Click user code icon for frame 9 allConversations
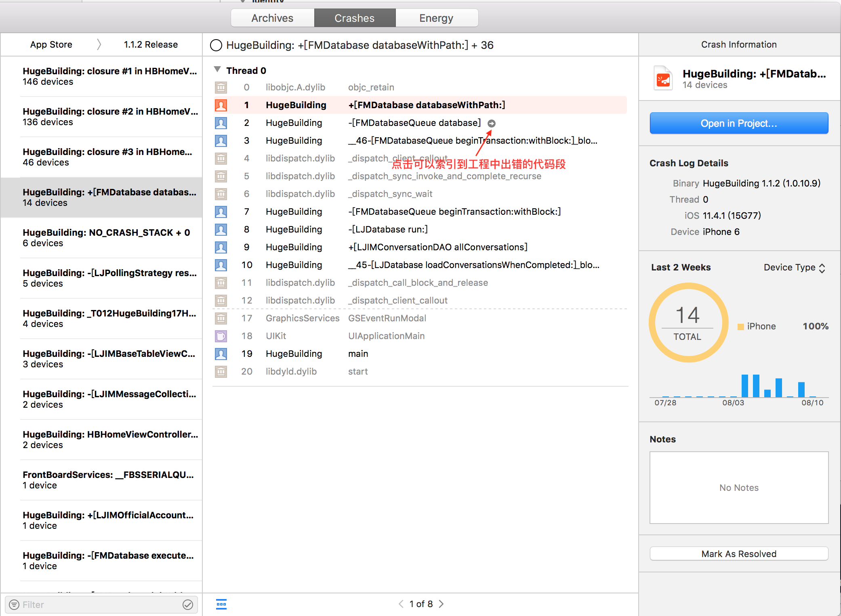Viewport: 841px width, 616px height. point(221,247)
